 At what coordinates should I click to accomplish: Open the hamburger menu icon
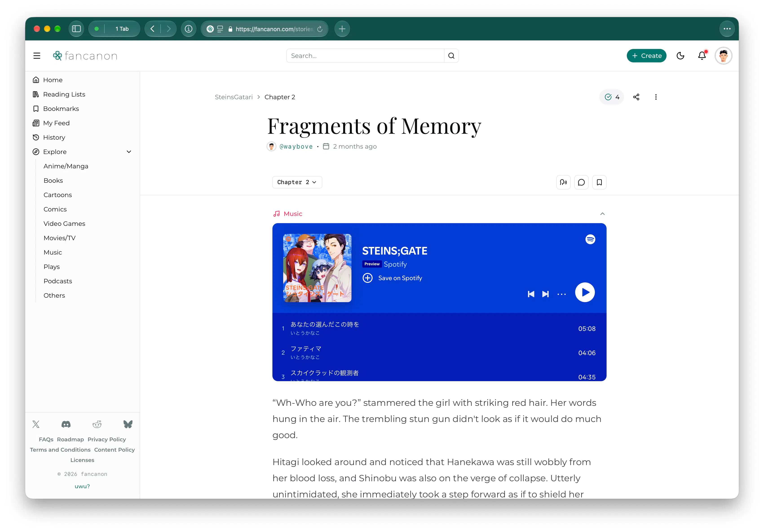(37, 56)
